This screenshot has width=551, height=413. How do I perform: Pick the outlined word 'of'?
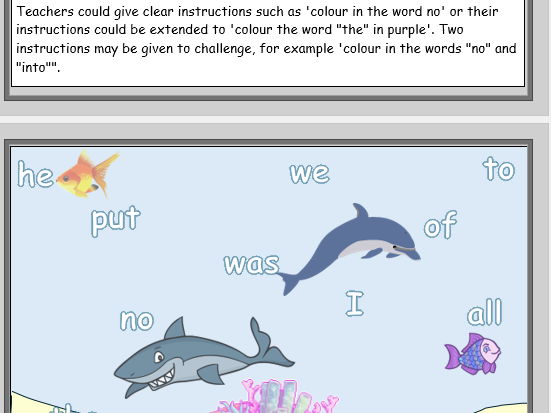click(440, 225)
